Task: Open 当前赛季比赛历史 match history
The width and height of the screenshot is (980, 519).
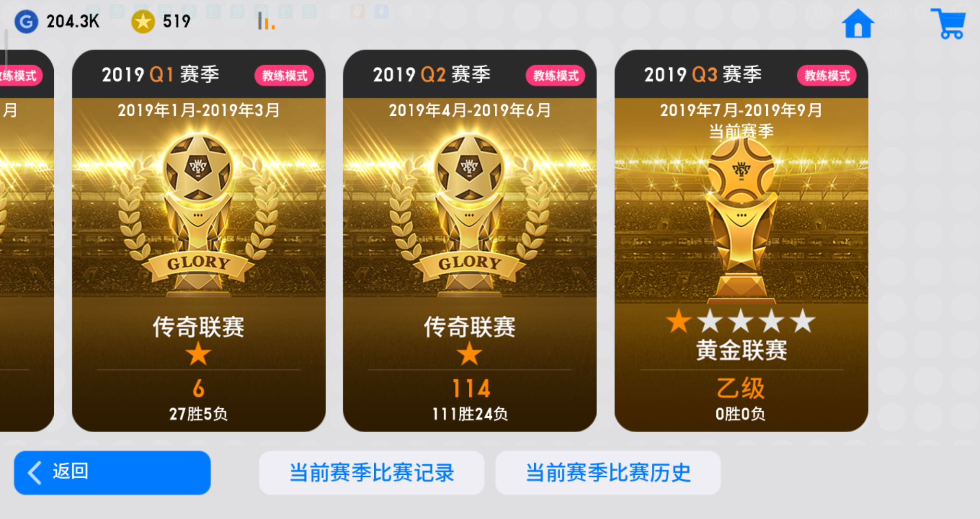Action: [608, 472]
